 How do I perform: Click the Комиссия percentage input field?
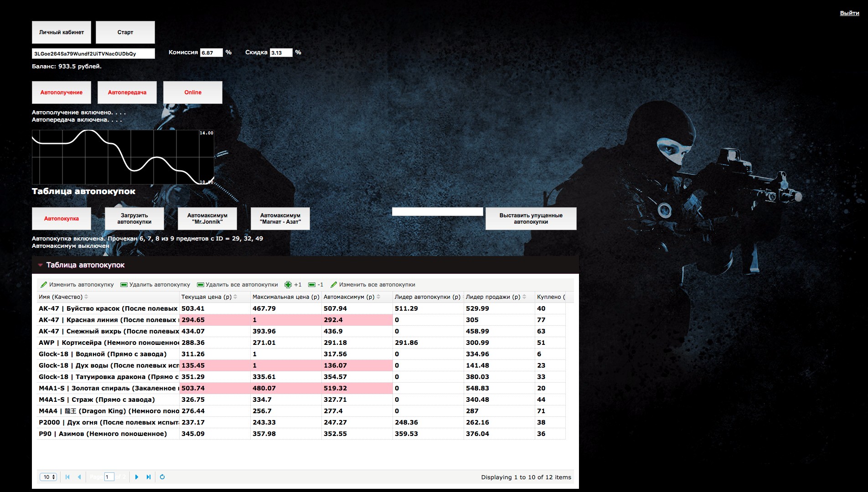point(211,53)
